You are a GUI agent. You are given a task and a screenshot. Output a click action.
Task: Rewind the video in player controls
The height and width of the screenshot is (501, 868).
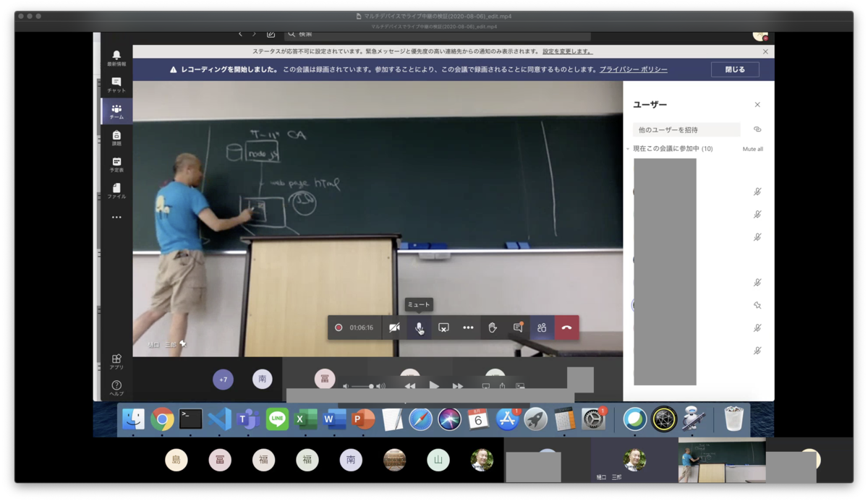coord(410,387)
